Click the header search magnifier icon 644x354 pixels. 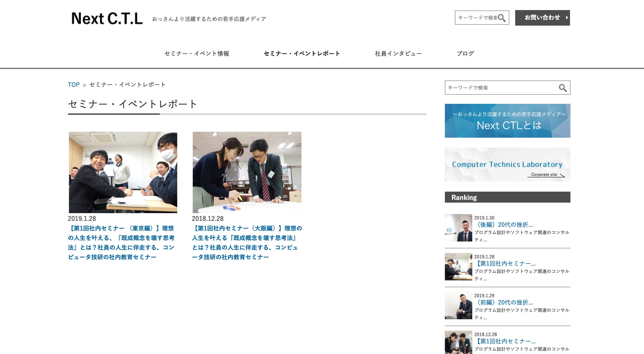pyautogui.click(x=501, y=18)
